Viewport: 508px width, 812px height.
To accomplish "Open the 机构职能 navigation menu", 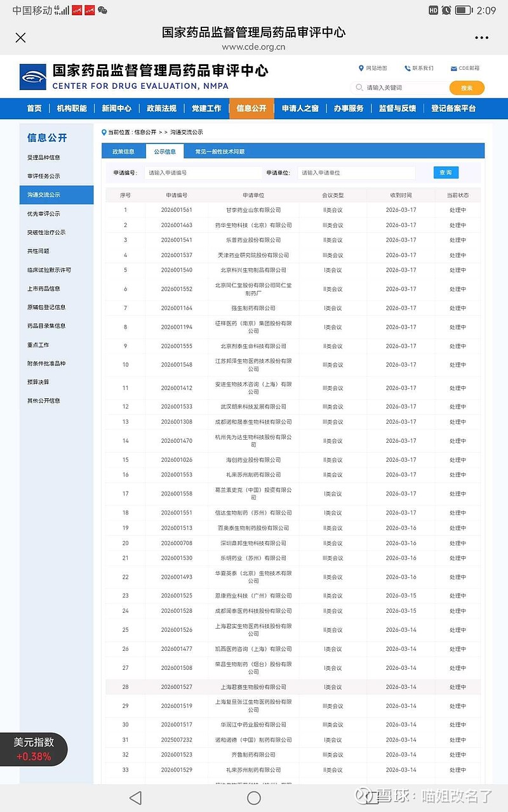I will pyautogui.click(x=72, y=108).
